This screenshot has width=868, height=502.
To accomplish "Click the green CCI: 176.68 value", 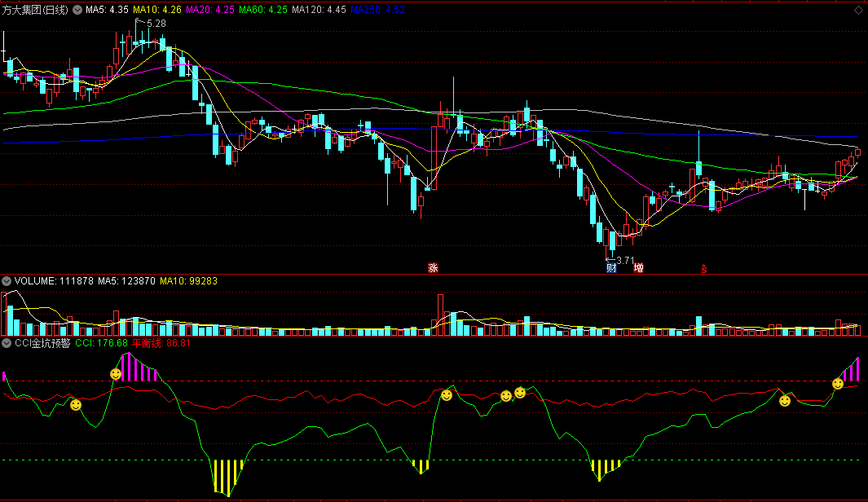I will click(101, 343).
